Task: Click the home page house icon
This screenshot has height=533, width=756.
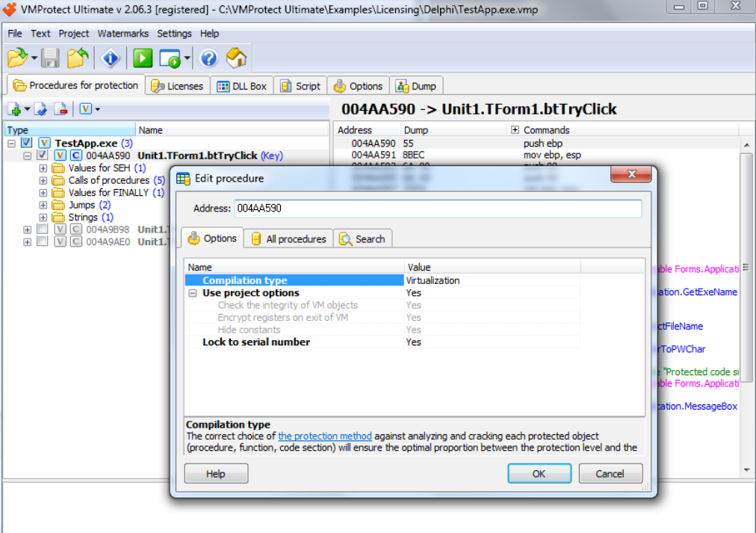Action: click(x=236, y=58)
